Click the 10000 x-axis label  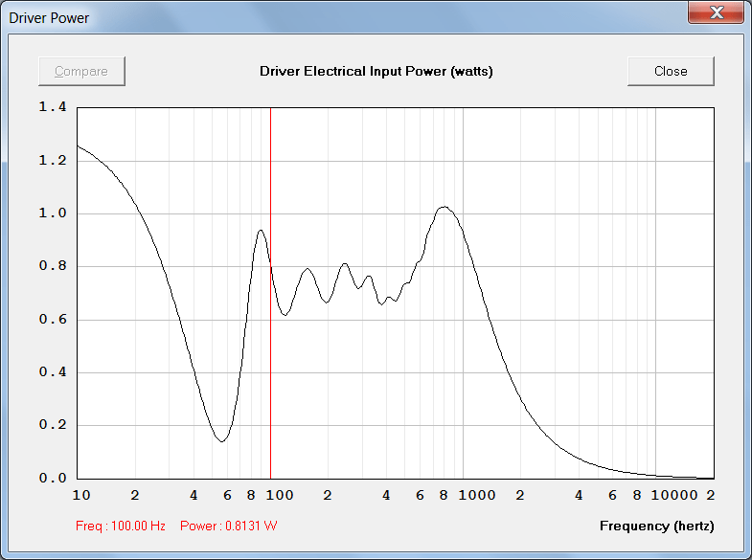point(674,495)
